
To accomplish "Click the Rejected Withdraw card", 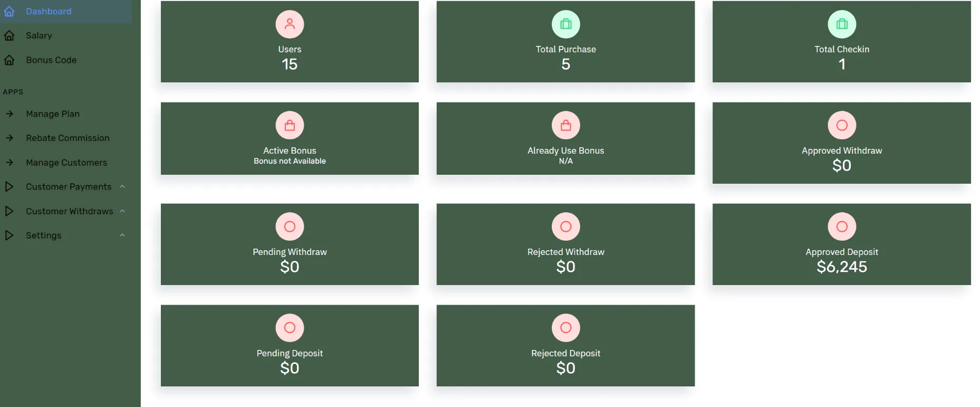I will [x=565, y=244].
